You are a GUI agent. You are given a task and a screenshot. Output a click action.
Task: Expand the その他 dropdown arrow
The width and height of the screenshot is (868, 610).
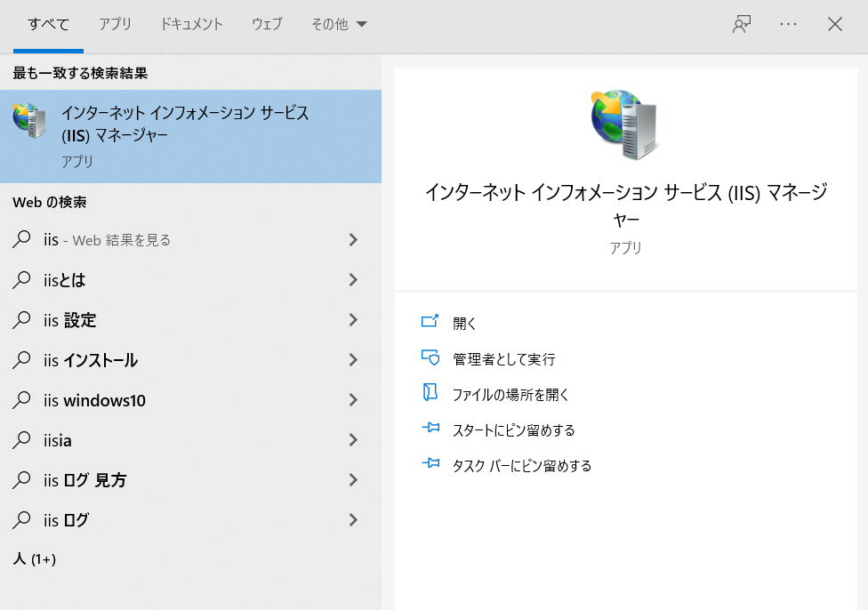click(x=361, y=24)
